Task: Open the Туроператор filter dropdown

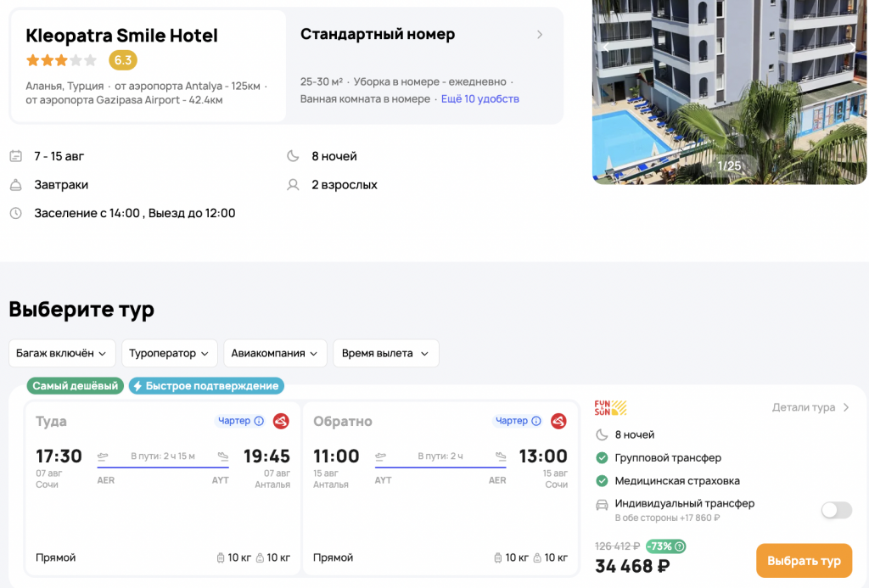Action: (x=170, y=354)
